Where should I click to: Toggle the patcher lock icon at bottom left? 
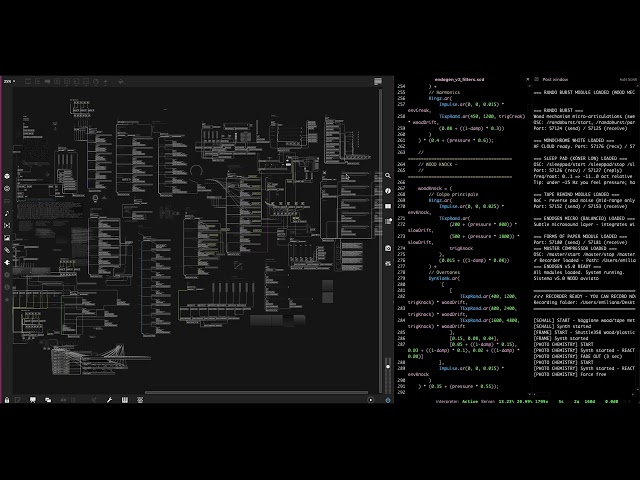coord(7,400)
